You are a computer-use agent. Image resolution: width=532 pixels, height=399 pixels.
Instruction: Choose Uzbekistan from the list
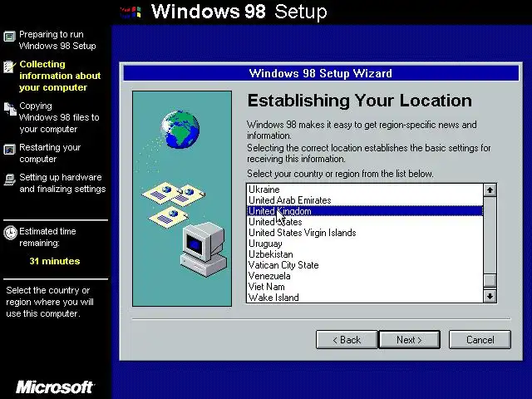[365, 254]
